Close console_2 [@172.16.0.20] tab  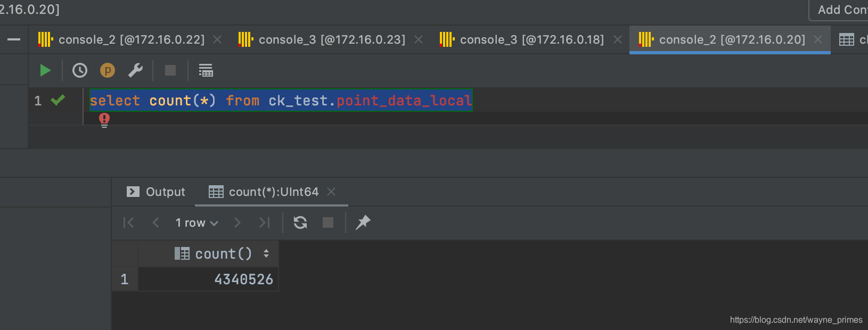(x=818, y=39)
